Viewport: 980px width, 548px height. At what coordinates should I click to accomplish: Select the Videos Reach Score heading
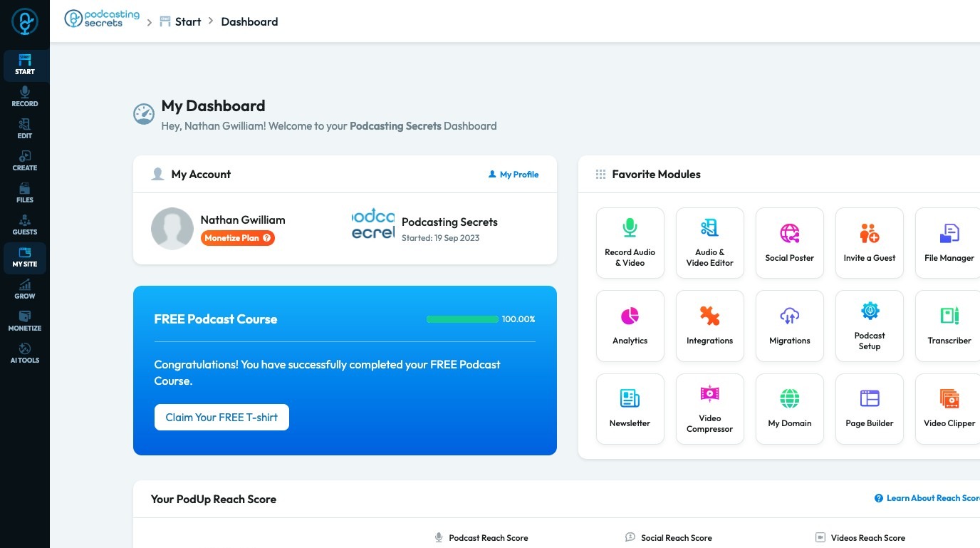coord(868,538)
